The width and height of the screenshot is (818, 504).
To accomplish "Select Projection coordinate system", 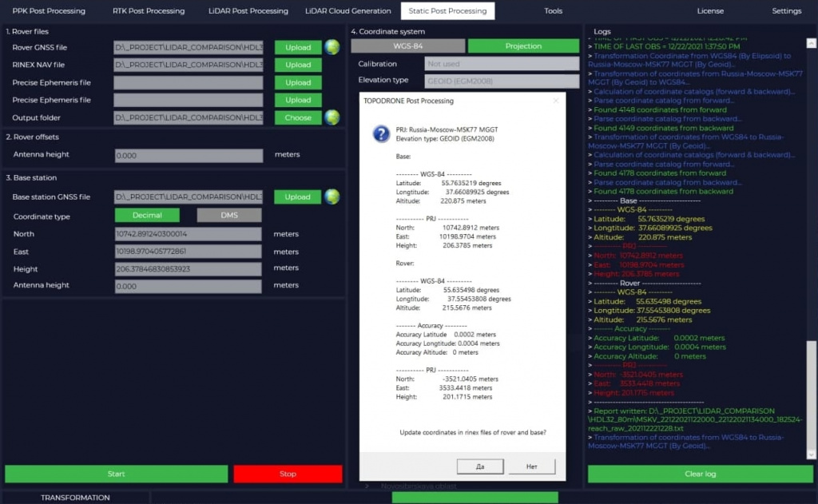I will [523, 46].
